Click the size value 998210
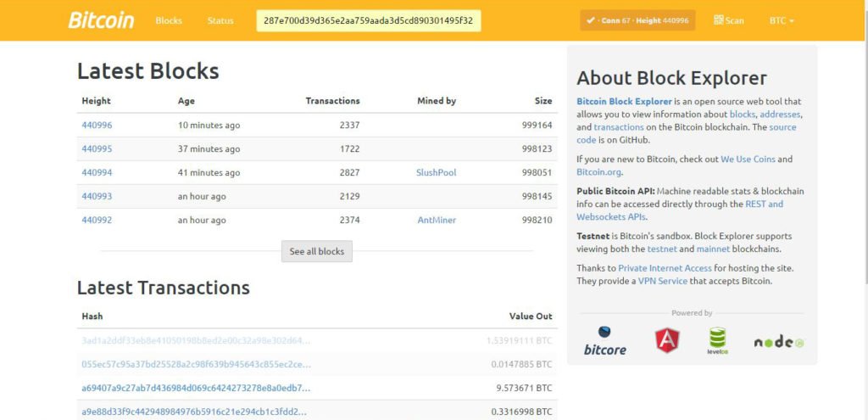 tap(537, 220)
